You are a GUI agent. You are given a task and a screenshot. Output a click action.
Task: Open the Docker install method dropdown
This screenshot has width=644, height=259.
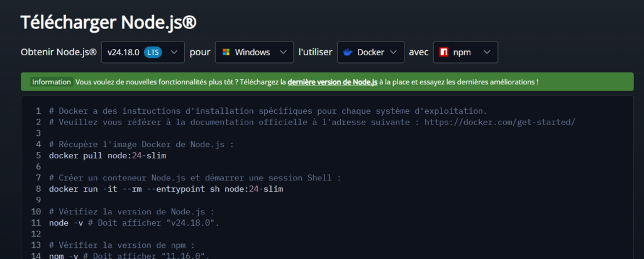click(370, 52)
